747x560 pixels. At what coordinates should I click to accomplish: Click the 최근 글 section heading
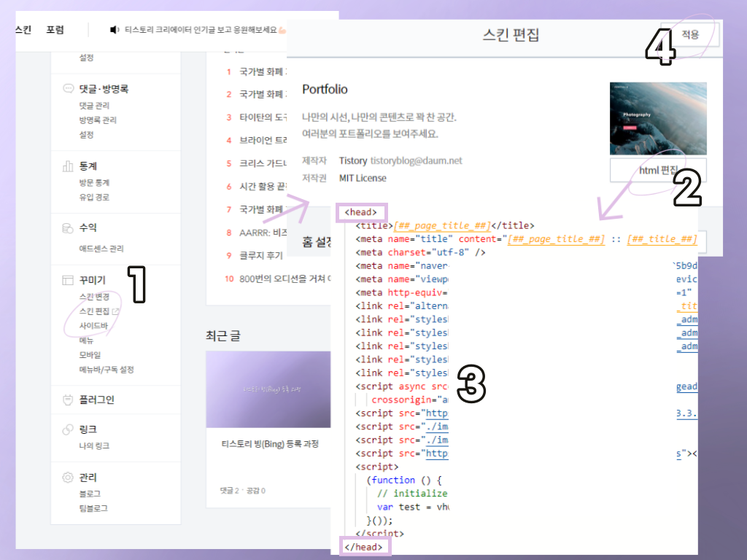(x=223, y=335)
